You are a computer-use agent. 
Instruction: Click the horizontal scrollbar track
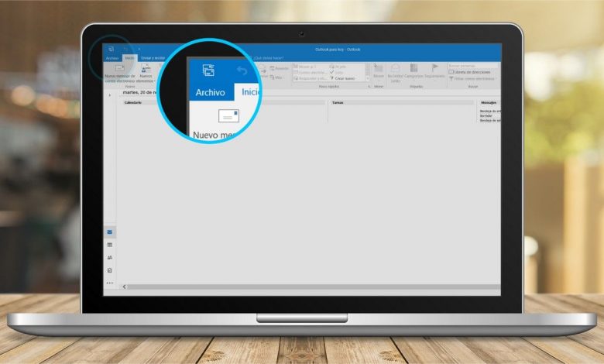pyautogui.click(x=314, y=287)
